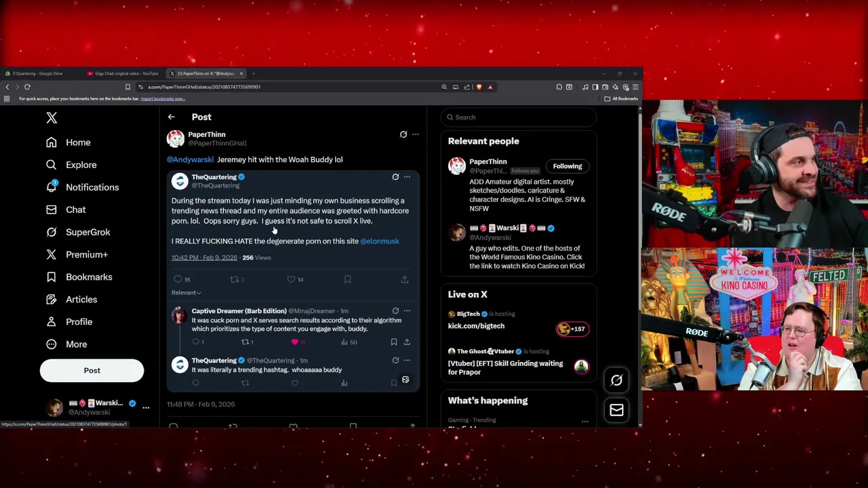Image resolution: width=868 pixels, height=488 pixels.
Task: Click the page vertical scrollbar
Action: coord(640,266)
